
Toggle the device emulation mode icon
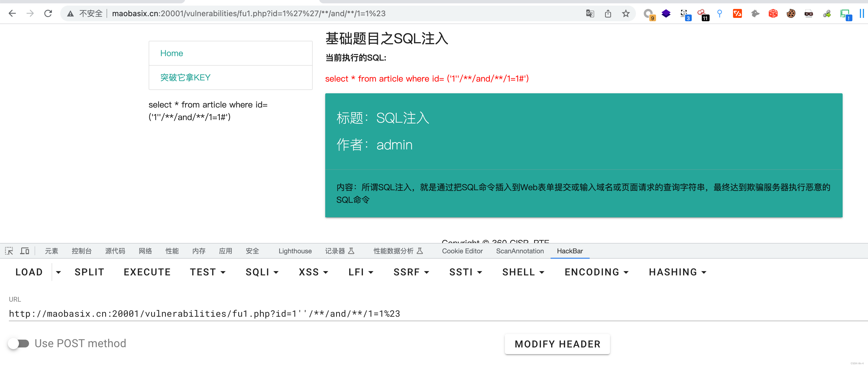coord(25,251)
